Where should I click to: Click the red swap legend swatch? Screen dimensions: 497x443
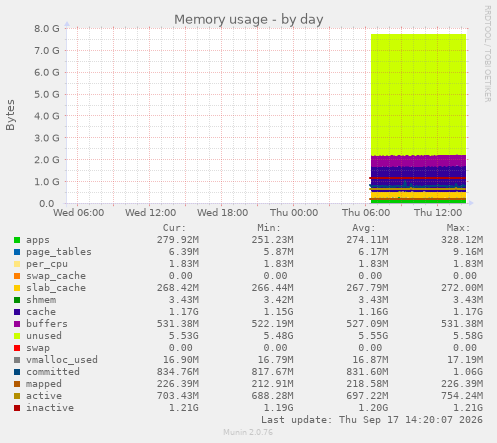(17, 348)
